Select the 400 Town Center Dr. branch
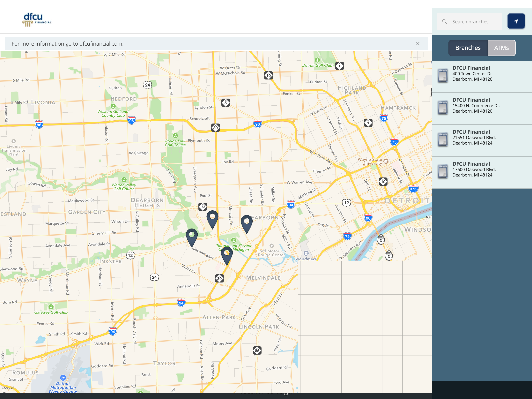 (x=482, y=77)
